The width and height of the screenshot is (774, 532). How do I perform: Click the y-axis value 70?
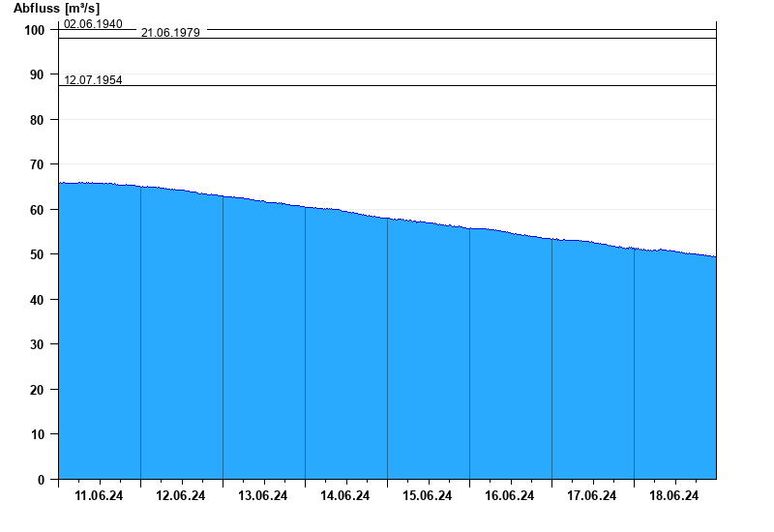(37, 164)
